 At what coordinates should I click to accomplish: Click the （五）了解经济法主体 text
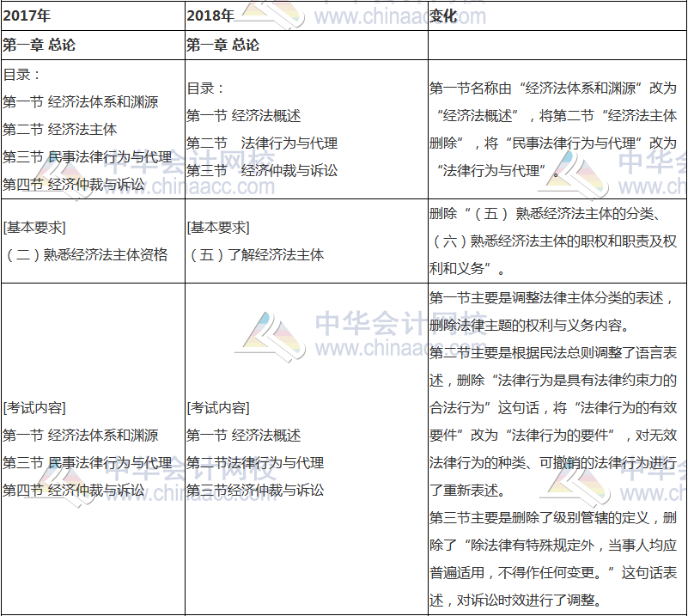tap(258, 253)
